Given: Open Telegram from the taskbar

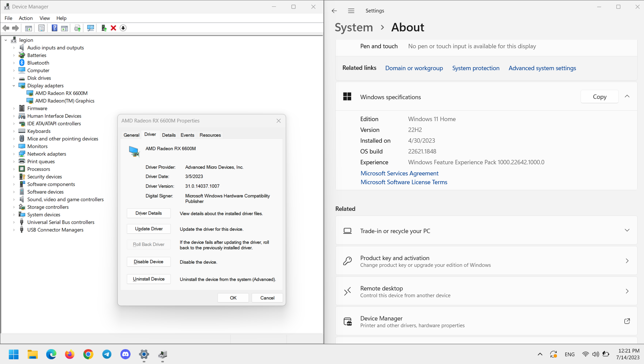Looking at the screenshot, I should (x=107, y=354).
